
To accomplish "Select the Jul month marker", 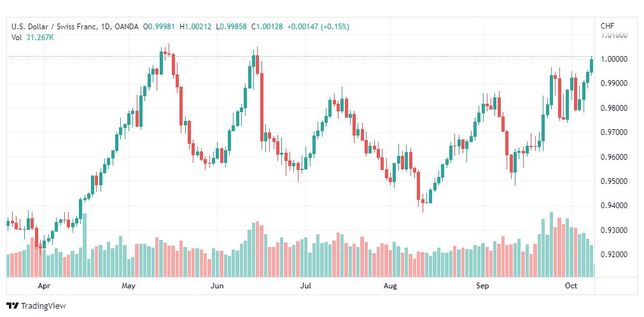I will point(305,286).
